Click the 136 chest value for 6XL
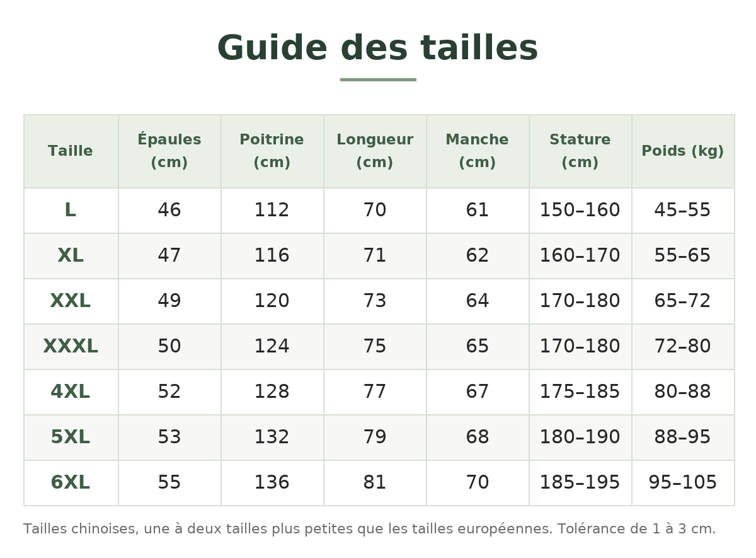 (272, 483)
